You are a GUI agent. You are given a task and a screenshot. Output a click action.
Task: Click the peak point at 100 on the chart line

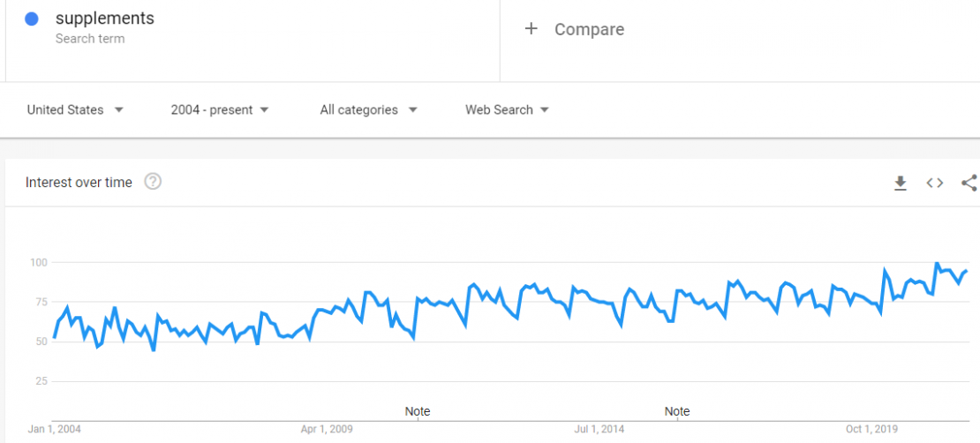point(936,263)
